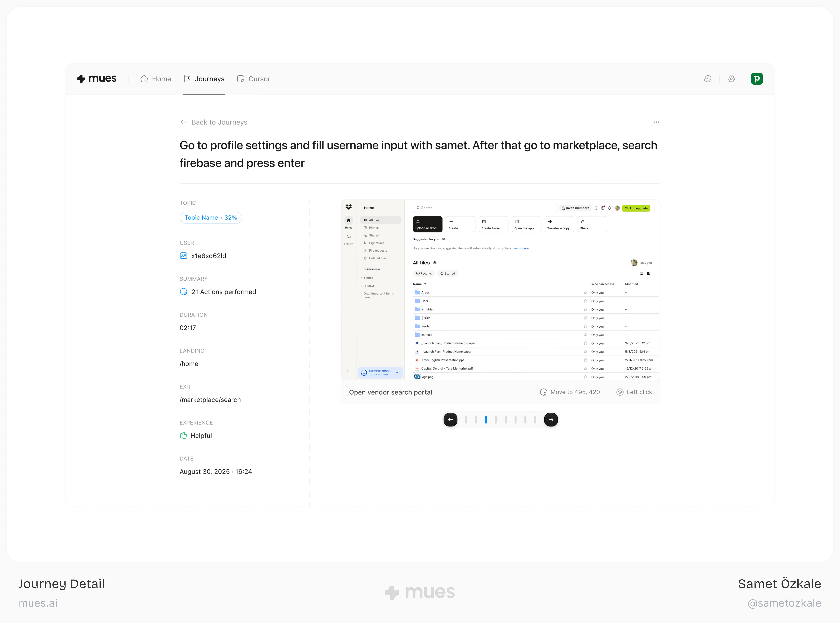Click the Topic Name 32% tag

(x=211, y=218)
